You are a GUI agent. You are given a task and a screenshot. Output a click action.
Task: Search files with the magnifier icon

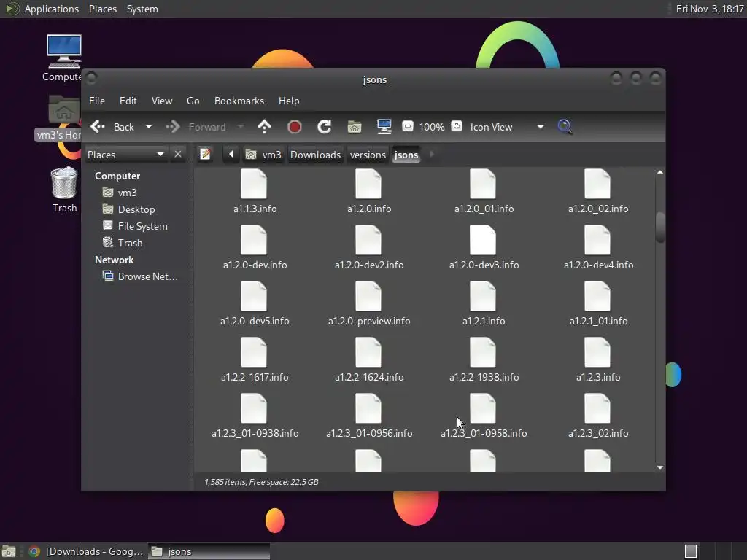(565, 127)
